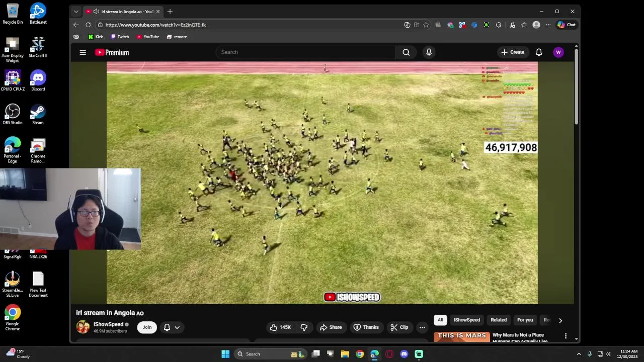Mute the tab via speaker icon
Image resolution: width=644 pixels, height=362 pixels.
click(96, 11)
